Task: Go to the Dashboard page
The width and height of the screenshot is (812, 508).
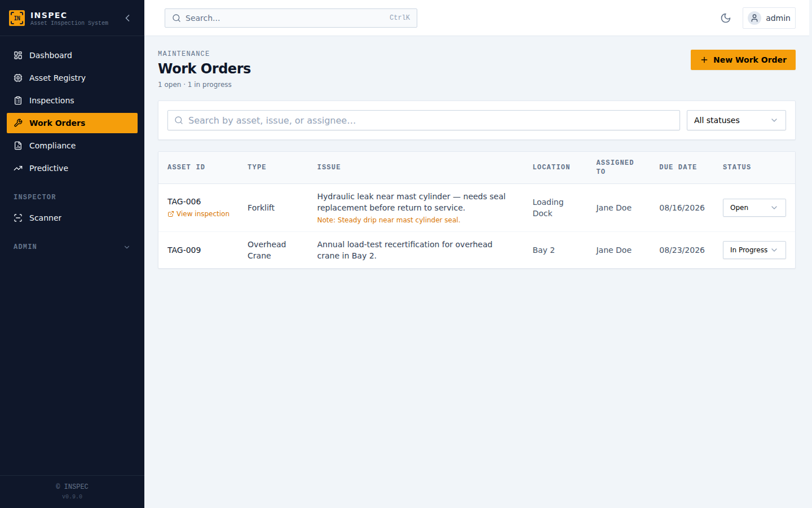Action: [x=72, y=55]
